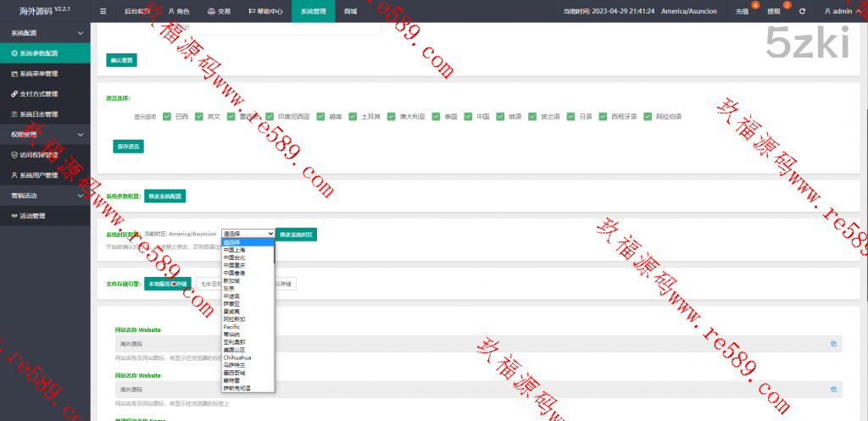Open the 提现 notification with badge 0
The height and width of the screenshot is (421, 868).
point(774,12)
